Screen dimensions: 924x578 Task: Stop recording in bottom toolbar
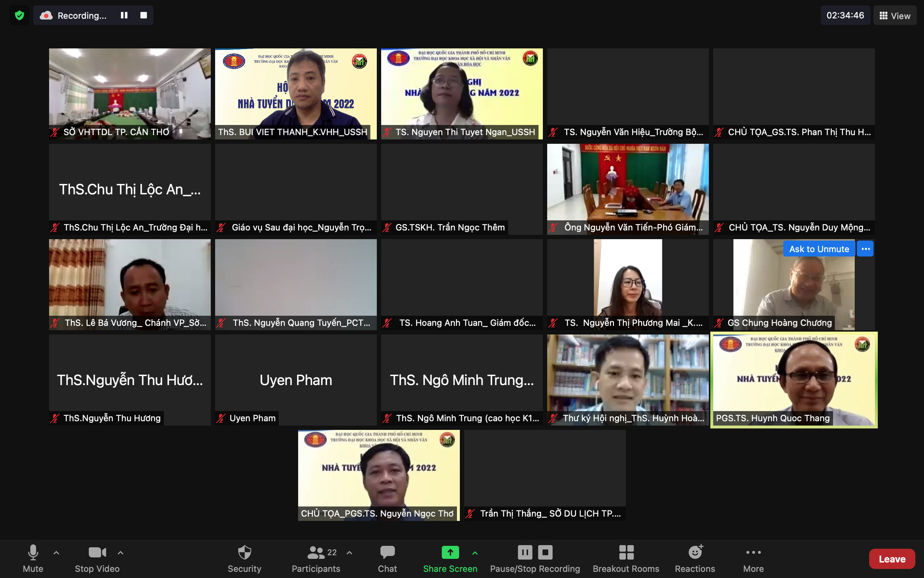545,552
